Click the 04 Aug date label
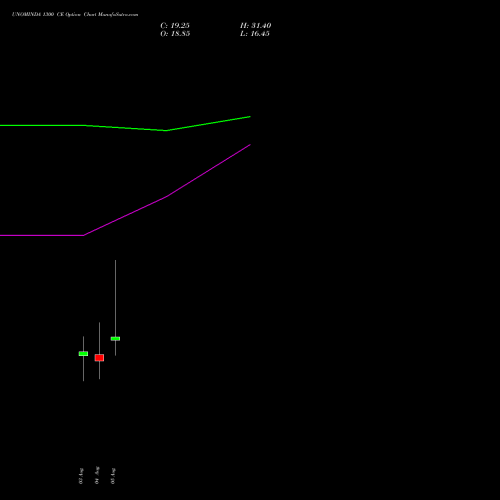Image resolution: width=500 pixels, height=500 pixels. click(x=97, y=475)
